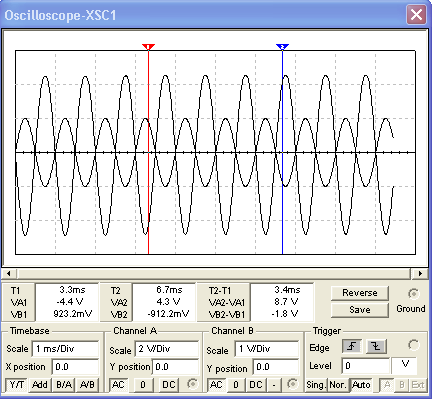Click the horizontal display scrollbar track
The image size is (432, 399).
coord(213,273)
